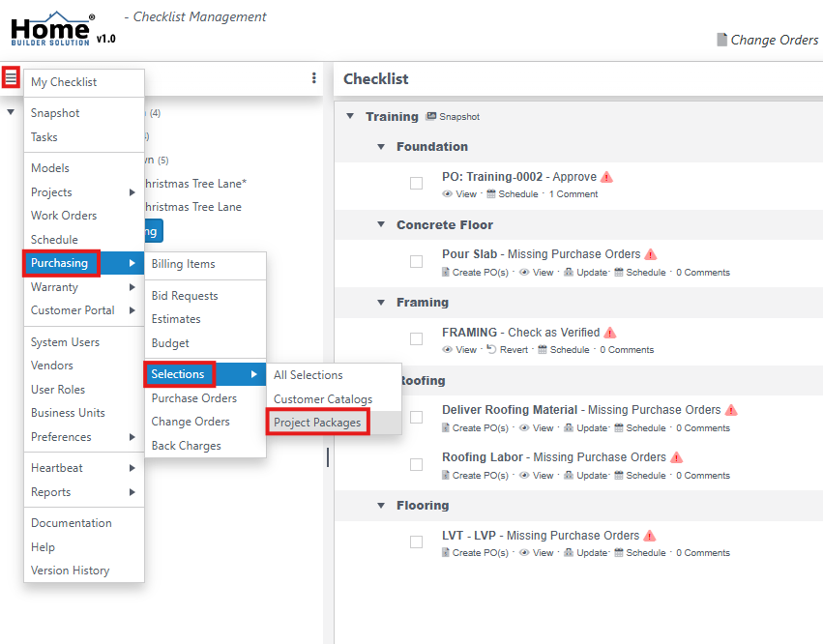
Task: Open the hamburger main menu icon
Action: click(11, 77)
